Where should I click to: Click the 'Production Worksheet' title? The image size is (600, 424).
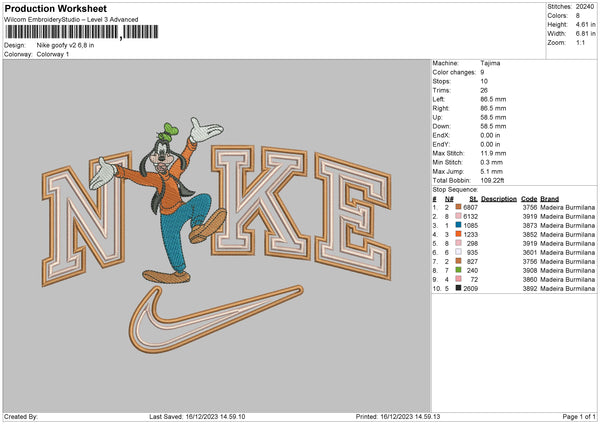tap(55, 8)
